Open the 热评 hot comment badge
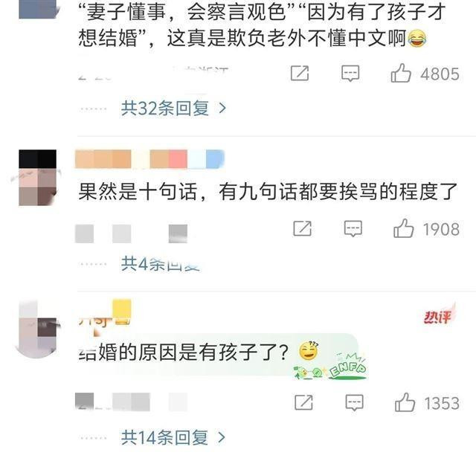Image resolution: width=476 pixels, height=464 pixels. (x=439, y=315)
